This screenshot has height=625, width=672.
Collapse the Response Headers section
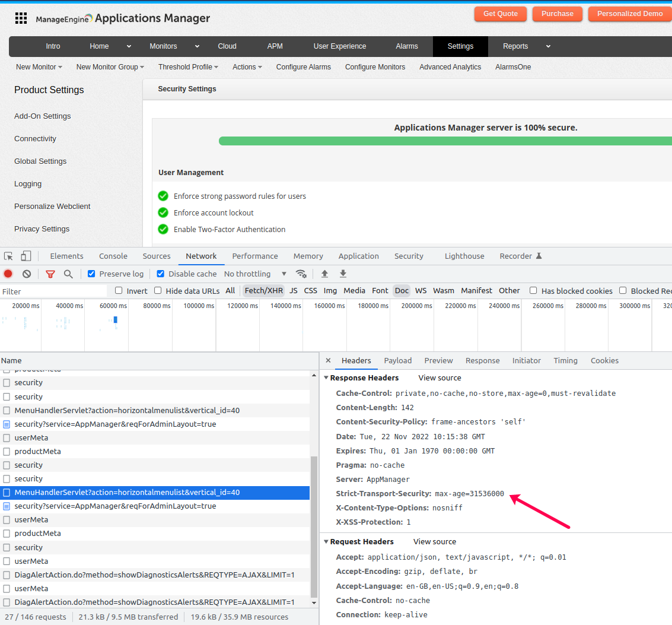326,378
